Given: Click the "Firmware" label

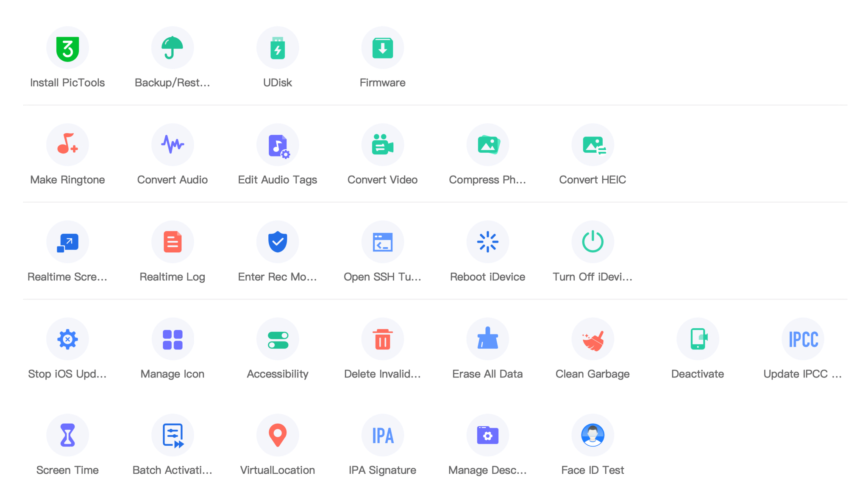Looking at the screenshot, I should click(x=383, y=83).
